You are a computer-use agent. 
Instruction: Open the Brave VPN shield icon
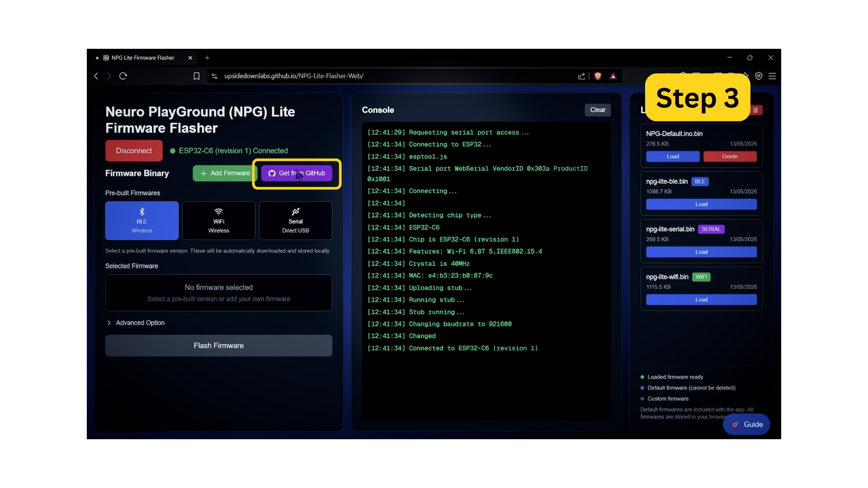point(759,76)
